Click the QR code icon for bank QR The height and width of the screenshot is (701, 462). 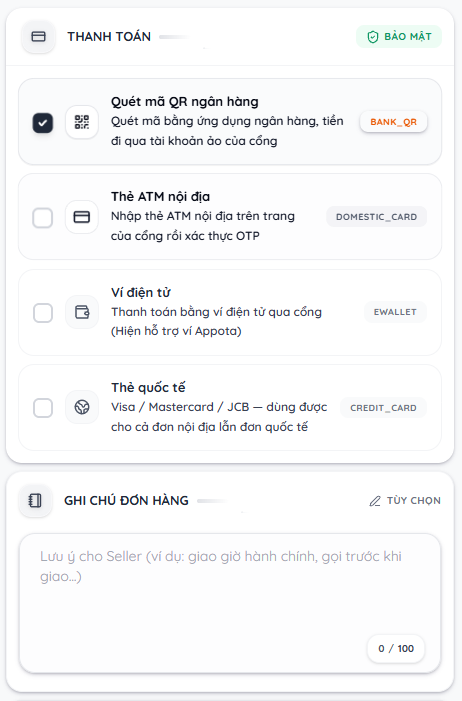click(x=82, y=122)
